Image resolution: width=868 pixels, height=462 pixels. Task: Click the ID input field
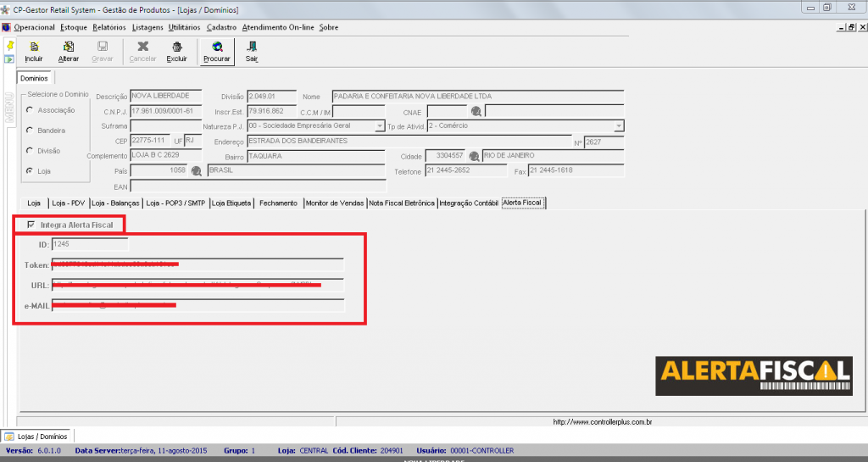coord(90,244)
